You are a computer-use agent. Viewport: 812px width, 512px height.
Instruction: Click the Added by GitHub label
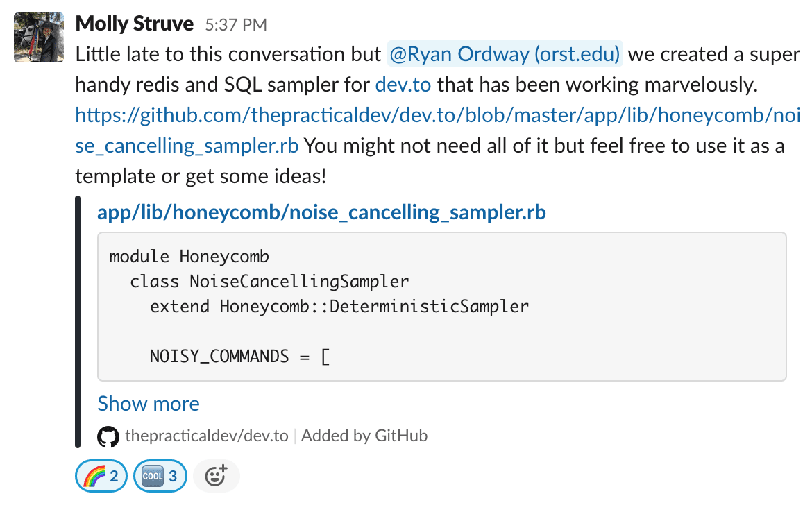364,436
